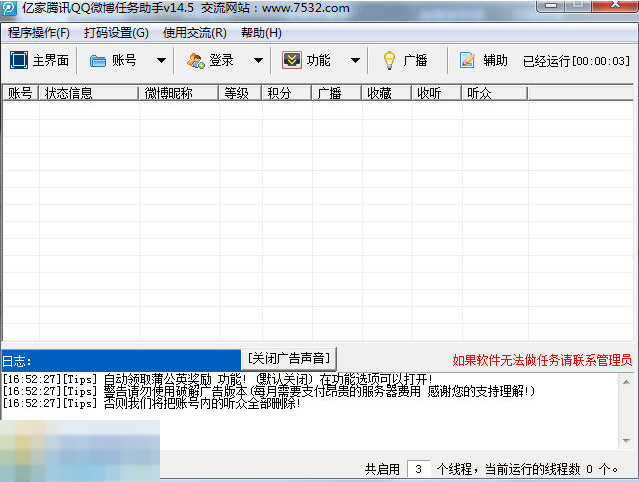Click the 广播 lightbulb icon

click(389, 60)
